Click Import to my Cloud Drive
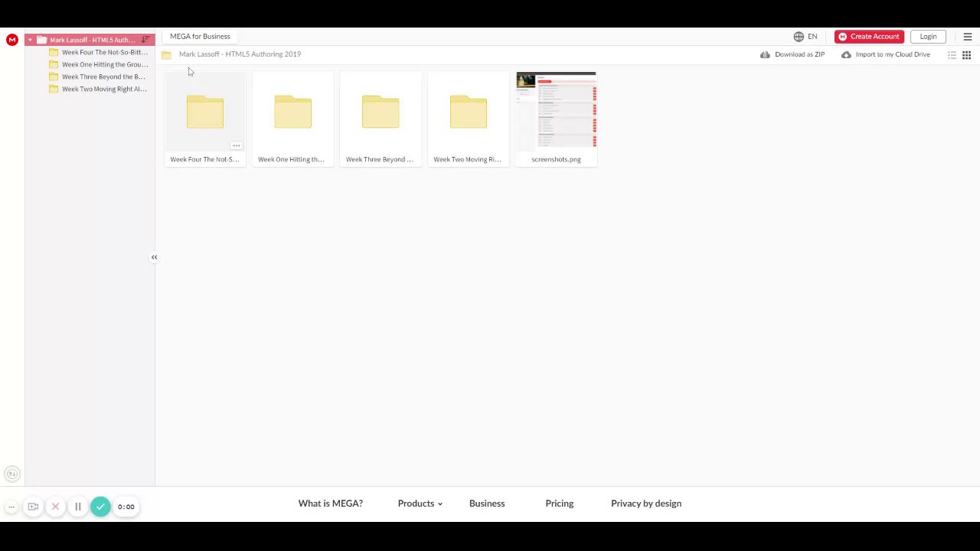Image resolution: width=980 pixels, height=551 pixels. (886, 54)
